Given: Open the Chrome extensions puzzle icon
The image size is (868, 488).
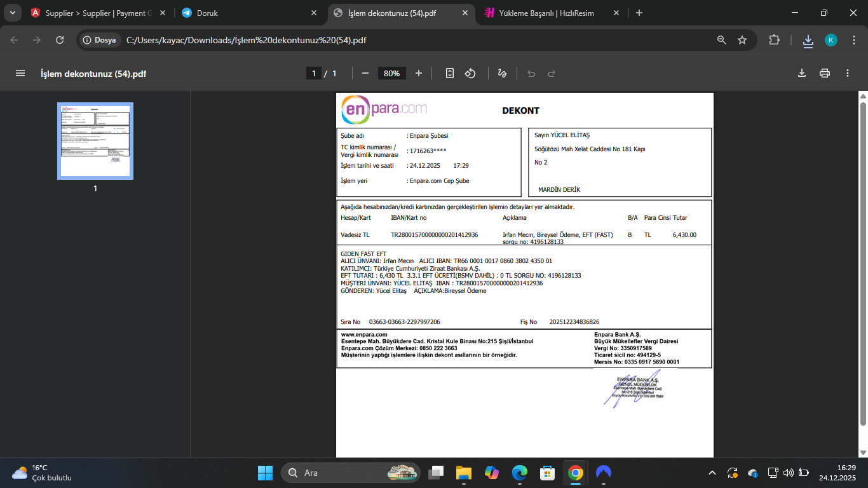Looking at the screenshot, I should point(774,40).
